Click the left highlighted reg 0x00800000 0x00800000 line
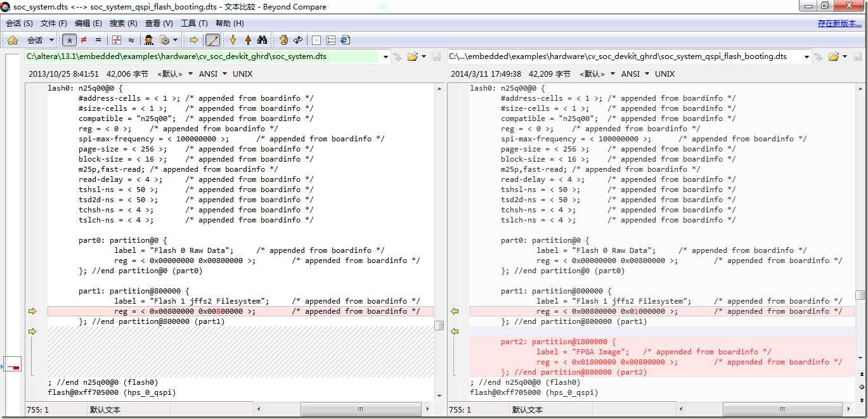 (240, 311)
